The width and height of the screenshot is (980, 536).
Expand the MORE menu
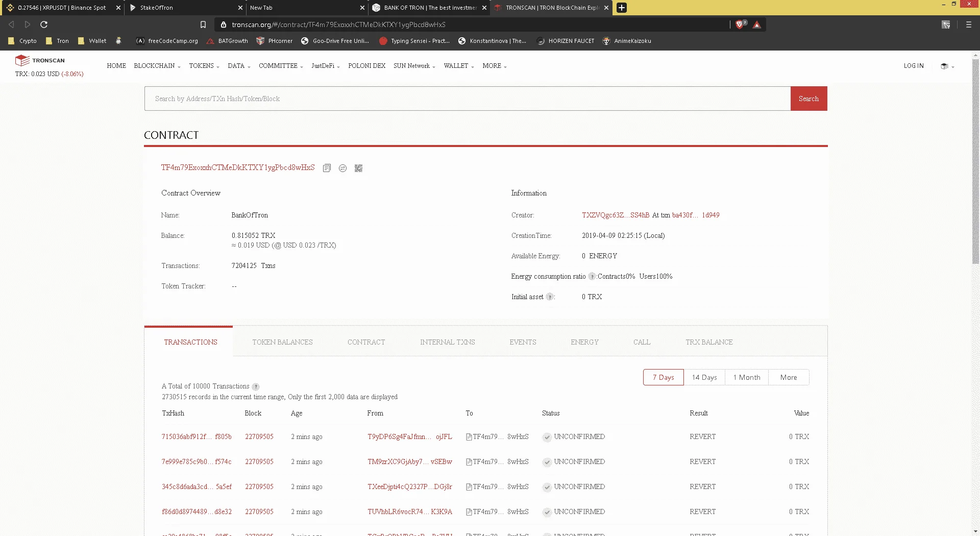click(x=495, y=66)
